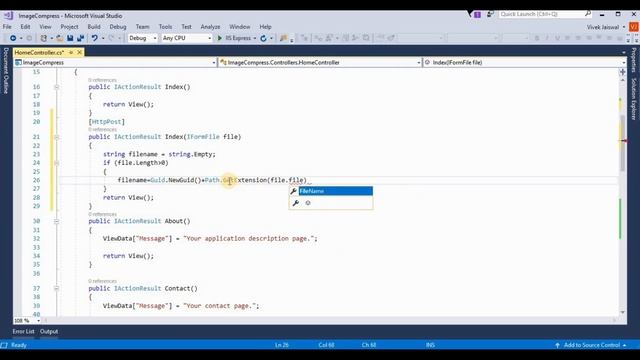Screen dimensions: 640x360
Task: Open the Error List tab
Action: pos(23,331)
